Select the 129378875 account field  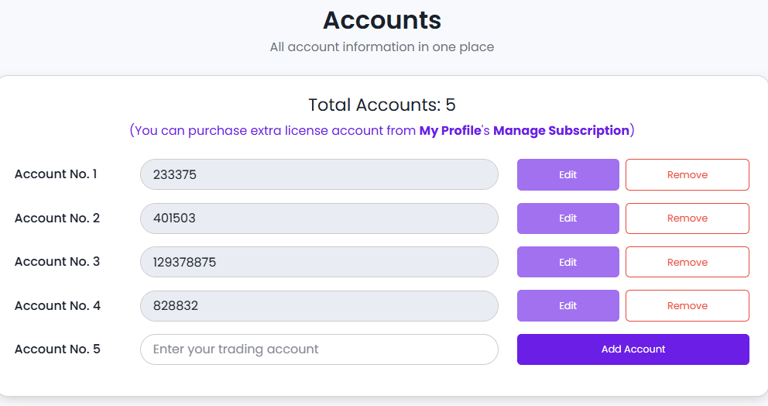(x=319, y=262)
